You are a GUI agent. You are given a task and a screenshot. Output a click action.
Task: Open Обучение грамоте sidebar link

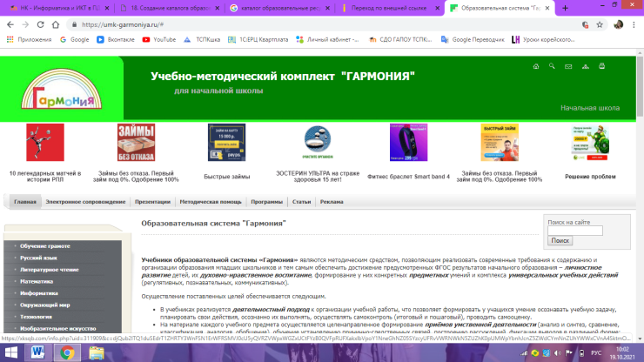pyautogui.click(x=44, y=246)
